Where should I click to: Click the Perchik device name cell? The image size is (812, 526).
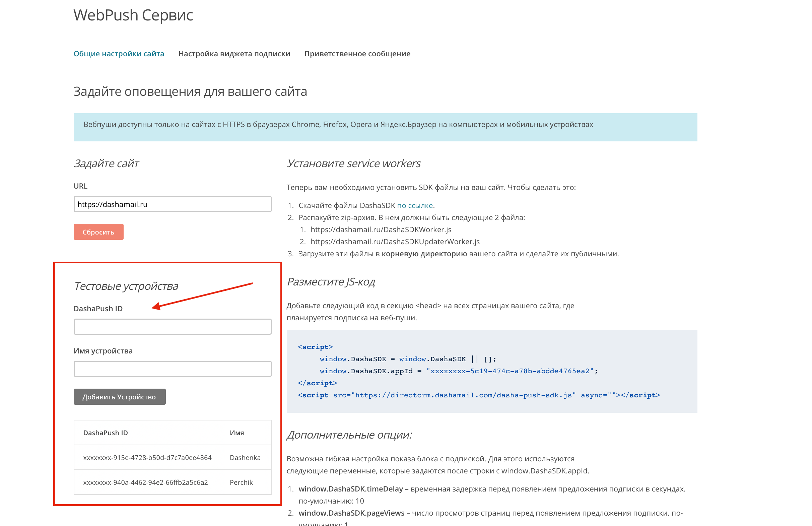tap(241, 482)
